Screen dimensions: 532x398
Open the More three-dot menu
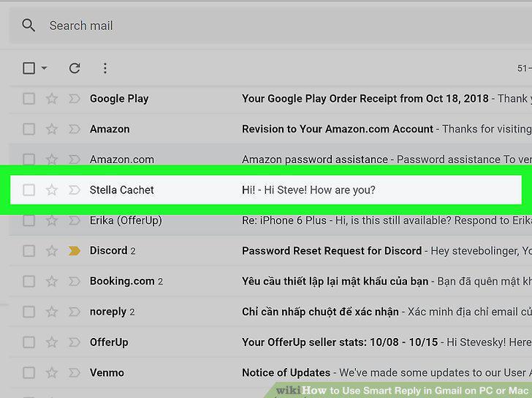[105, 68]
